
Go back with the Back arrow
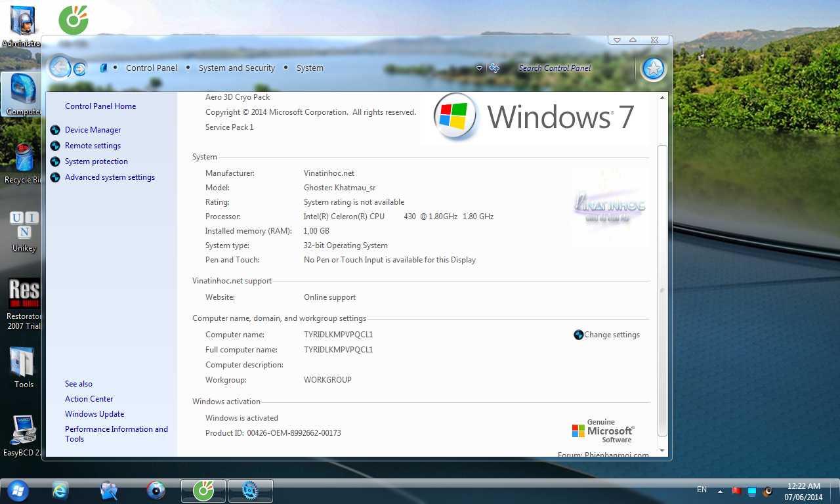(60, 67)
